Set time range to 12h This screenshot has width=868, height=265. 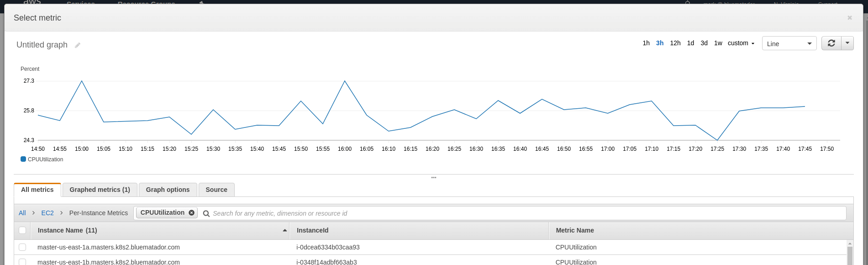click(675, 43)
